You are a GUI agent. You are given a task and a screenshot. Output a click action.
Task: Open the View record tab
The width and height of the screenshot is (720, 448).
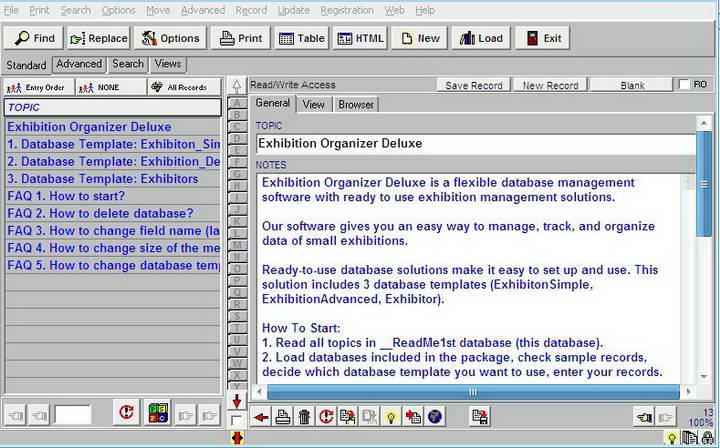(313, 105)
